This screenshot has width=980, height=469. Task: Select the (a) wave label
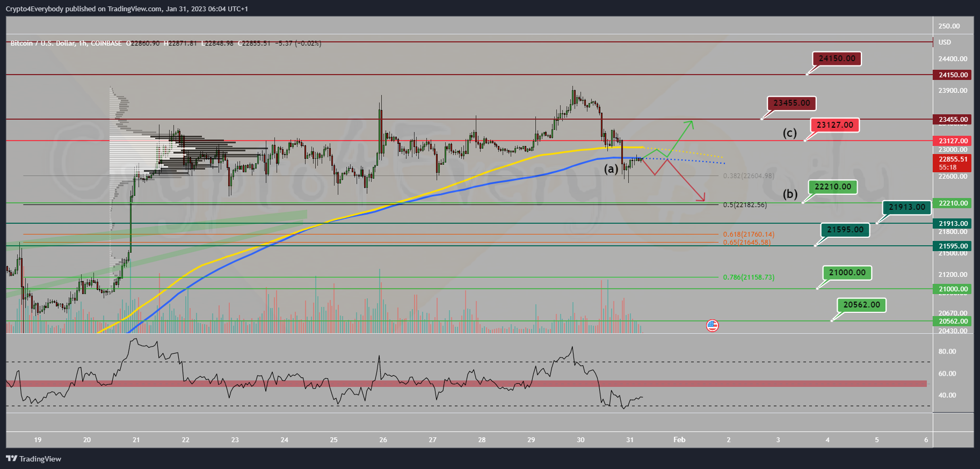coord(611,169)
